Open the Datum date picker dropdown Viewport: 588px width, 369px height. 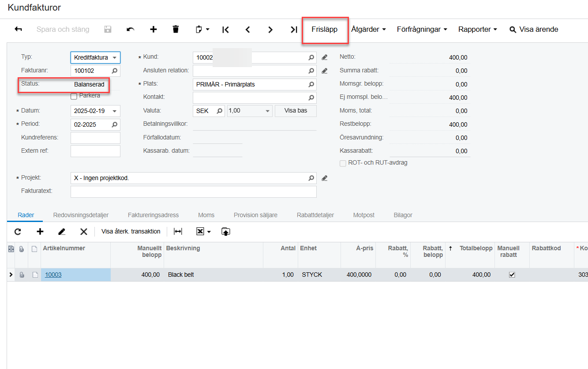point(115,111)
